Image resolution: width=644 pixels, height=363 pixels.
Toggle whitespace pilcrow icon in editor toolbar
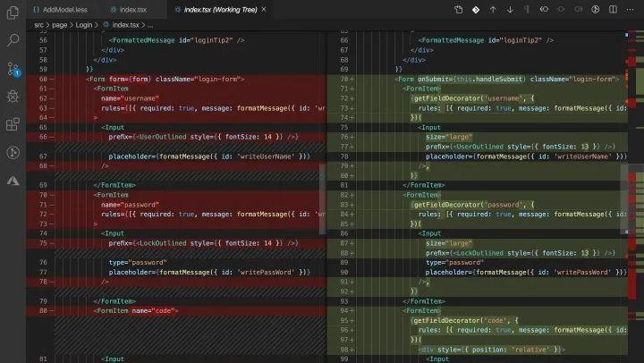point(527,10)
